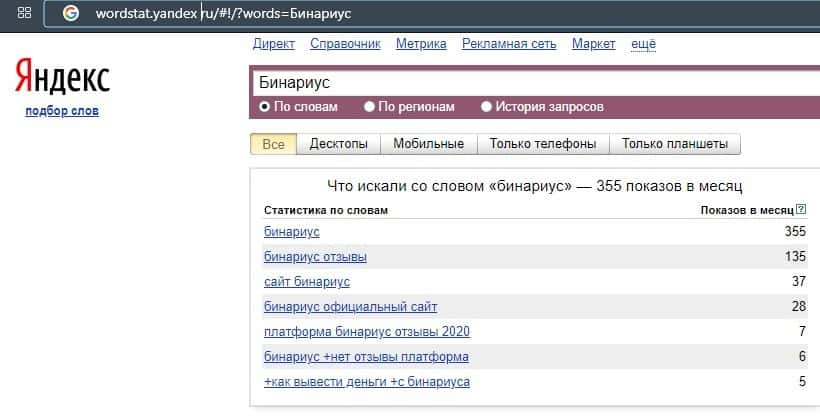Image resolution: width=820 pixels, height=417 pixels.
Task: Open the Директ link
Action: coord(274,44)
